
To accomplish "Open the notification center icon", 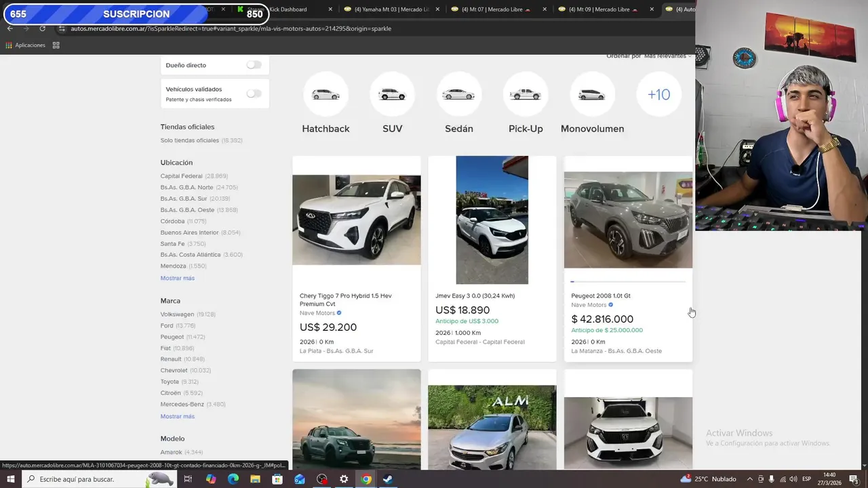I will (x=854, y=479).
